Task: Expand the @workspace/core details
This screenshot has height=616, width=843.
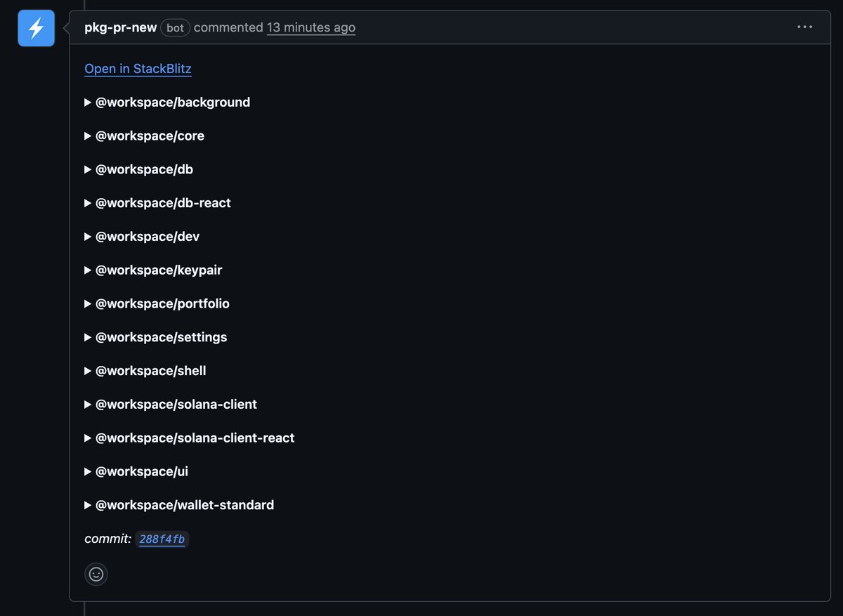Action: [145, 136]
